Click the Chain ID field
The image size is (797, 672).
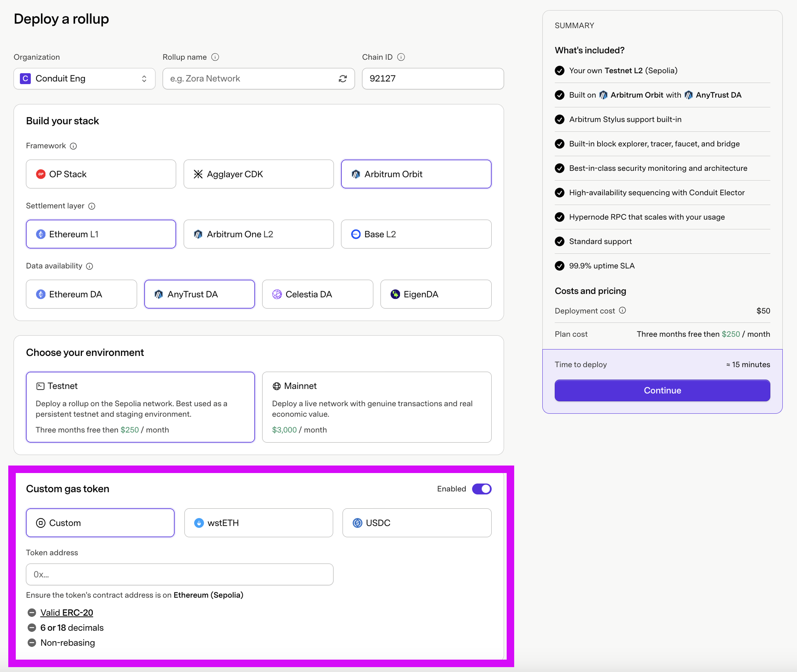432,78
